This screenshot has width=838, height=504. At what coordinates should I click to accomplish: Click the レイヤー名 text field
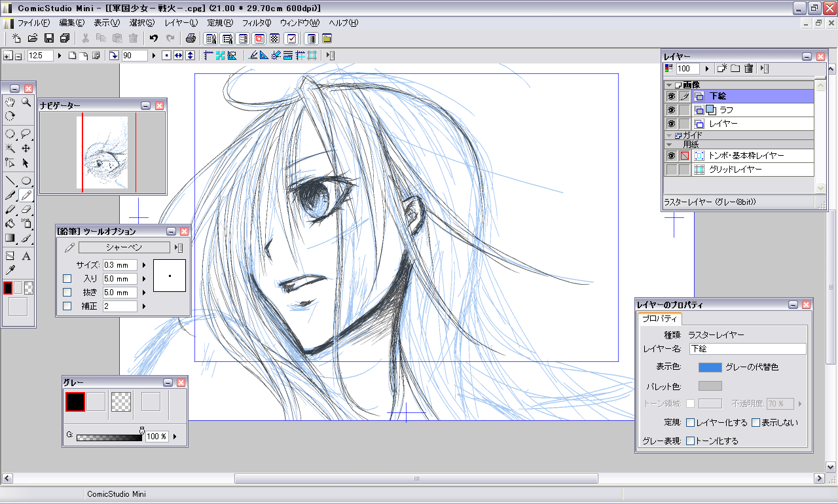coord(747,350)
